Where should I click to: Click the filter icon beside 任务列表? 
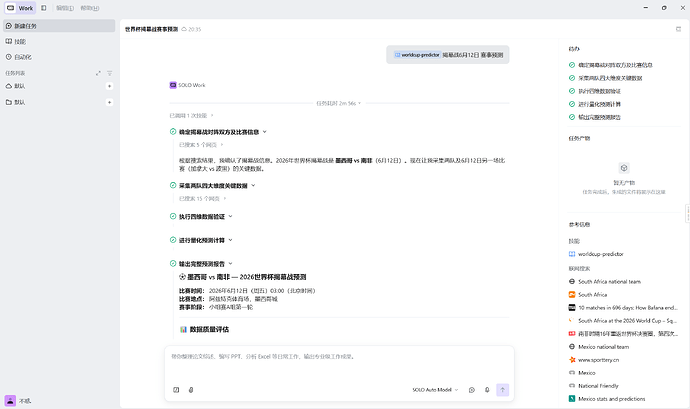pyautogui.click(x=110, y=73)
